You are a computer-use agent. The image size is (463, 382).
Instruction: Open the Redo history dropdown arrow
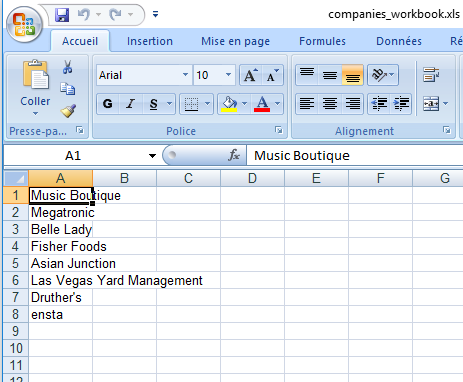pos(130,15)
